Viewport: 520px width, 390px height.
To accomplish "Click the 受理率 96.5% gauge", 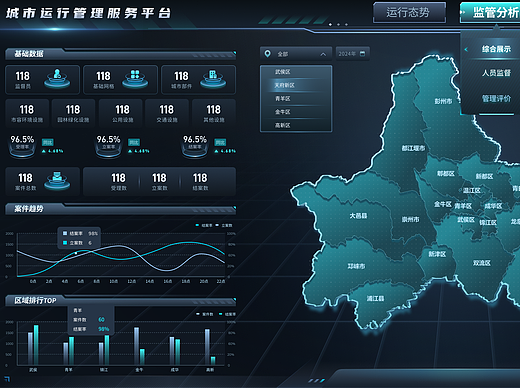I will tap(22, 146).
